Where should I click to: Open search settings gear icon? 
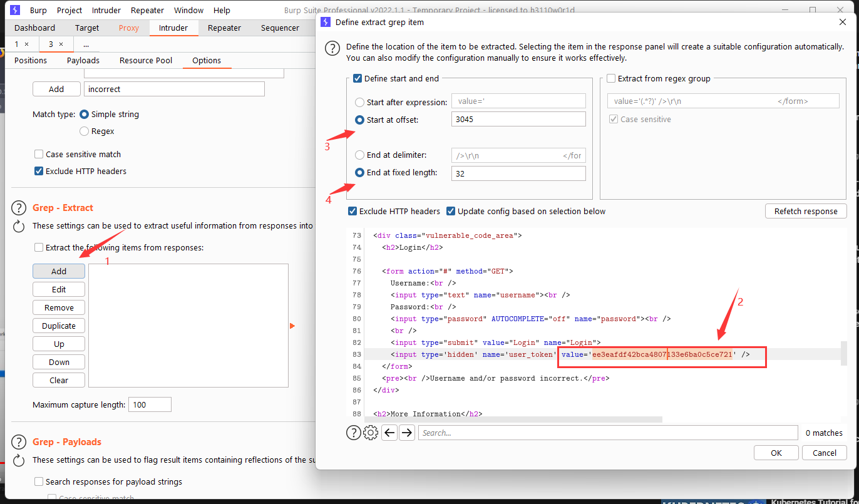point(371,433)
